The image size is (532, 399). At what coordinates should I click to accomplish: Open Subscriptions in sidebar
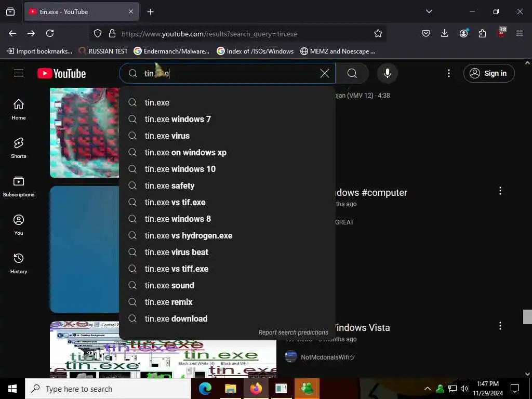(19, 187)
